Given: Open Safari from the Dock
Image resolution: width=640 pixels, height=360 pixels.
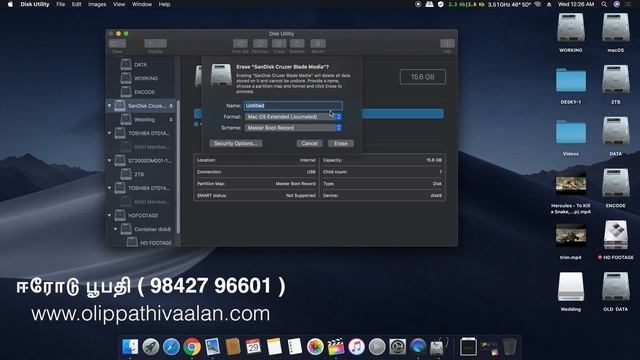Looking at the screenshot, I should (171, 347).
